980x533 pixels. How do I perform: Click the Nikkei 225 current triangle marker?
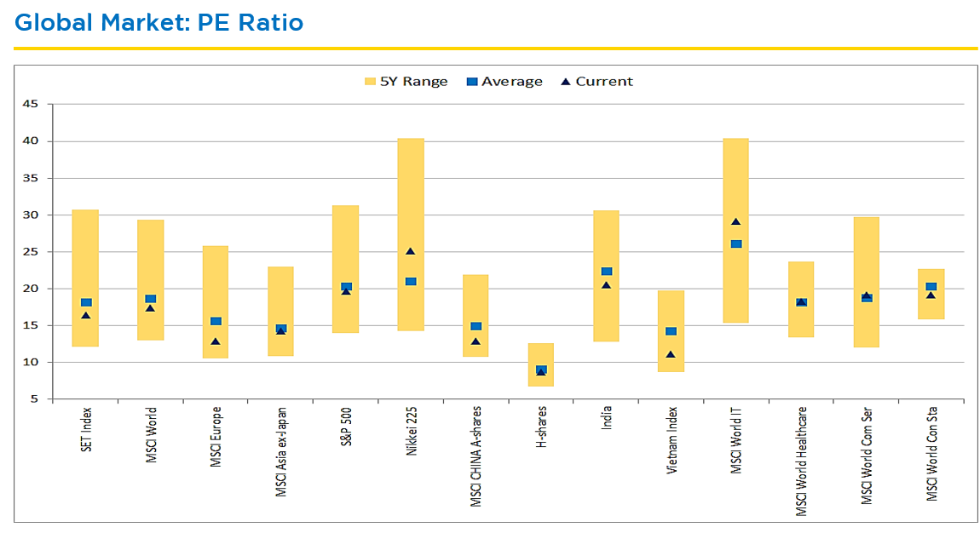pyautogui.click(x=410, y=252)
